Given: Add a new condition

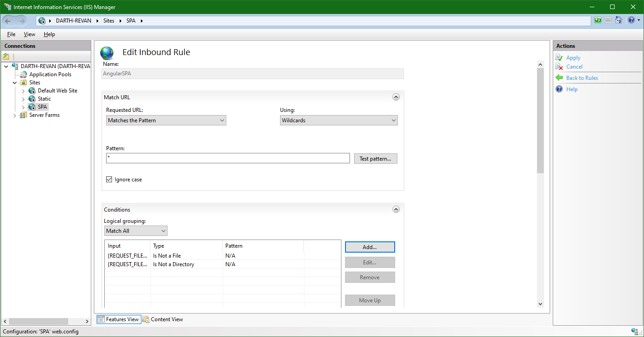Looking at the screenshot, I should (370, 247).
